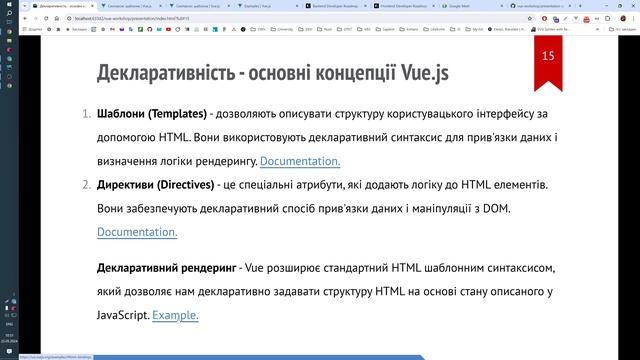The width and height of the screenshot is (640, 360).
Task: Click the site info icon in address bar
Action: pyautogui.click(x=69, y=18)
